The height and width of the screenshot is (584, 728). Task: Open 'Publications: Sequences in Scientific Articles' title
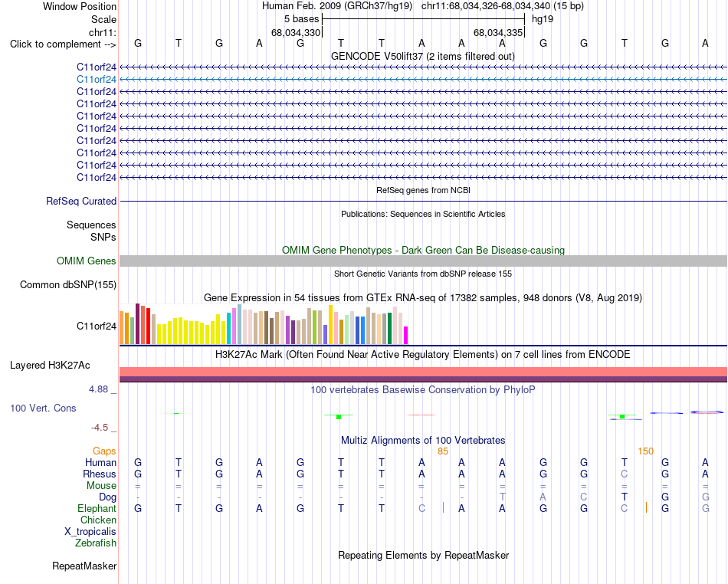click(423, 214)
